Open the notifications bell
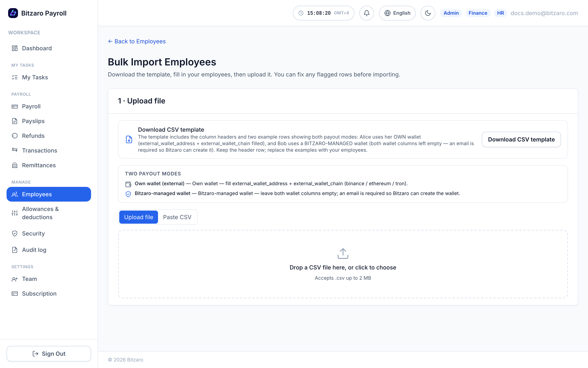This screenshot has height=368, width=588. coord(366,13)
